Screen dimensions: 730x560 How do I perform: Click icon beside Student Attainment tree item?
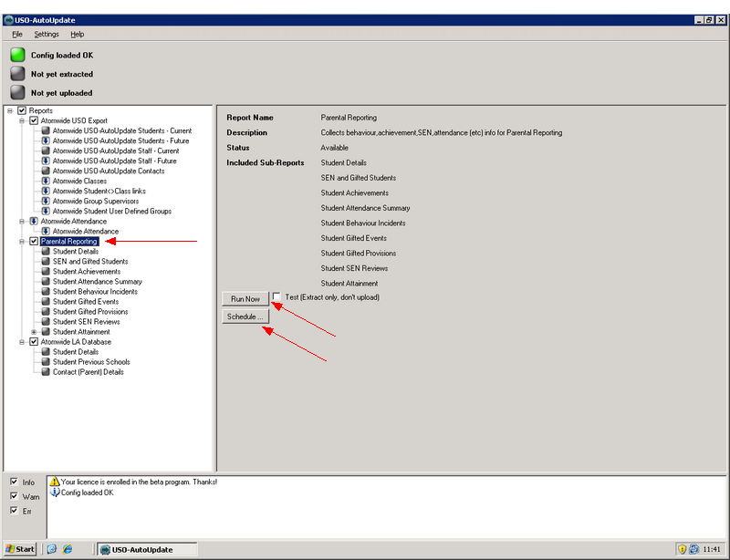pyautogui.click(x=46, y=332)
